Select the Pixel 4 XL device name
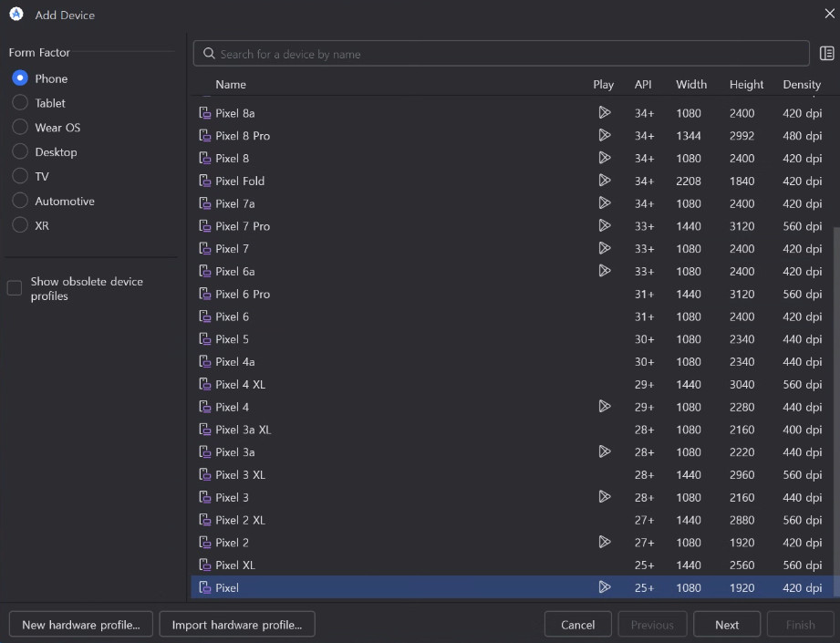 [240, 384]
